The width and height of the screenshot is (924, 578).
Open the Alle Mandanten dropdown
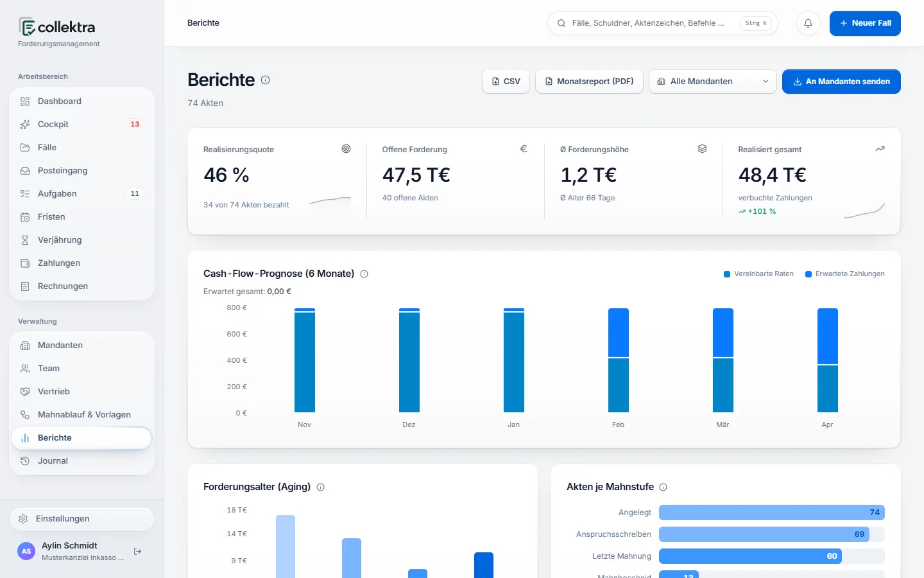tap(713, 82)
